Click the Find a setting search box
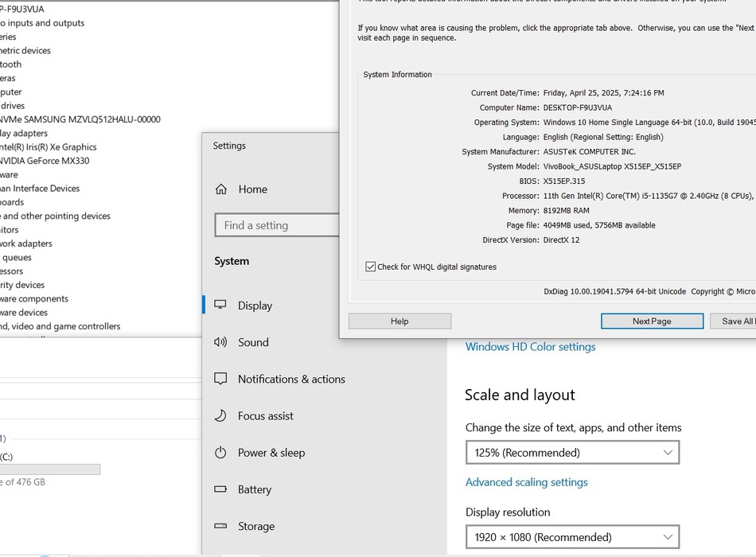 276,225
